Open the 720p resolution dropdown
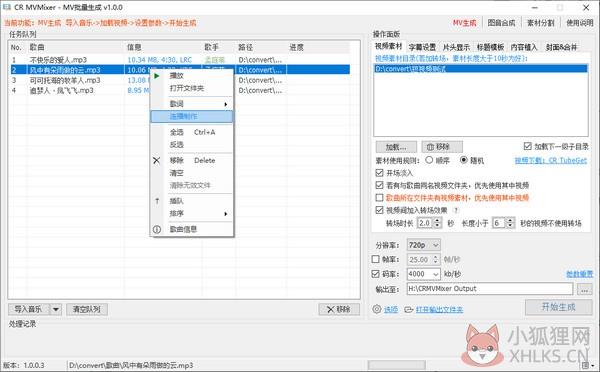This screenshot has width=600, height=372. [423, 245]
